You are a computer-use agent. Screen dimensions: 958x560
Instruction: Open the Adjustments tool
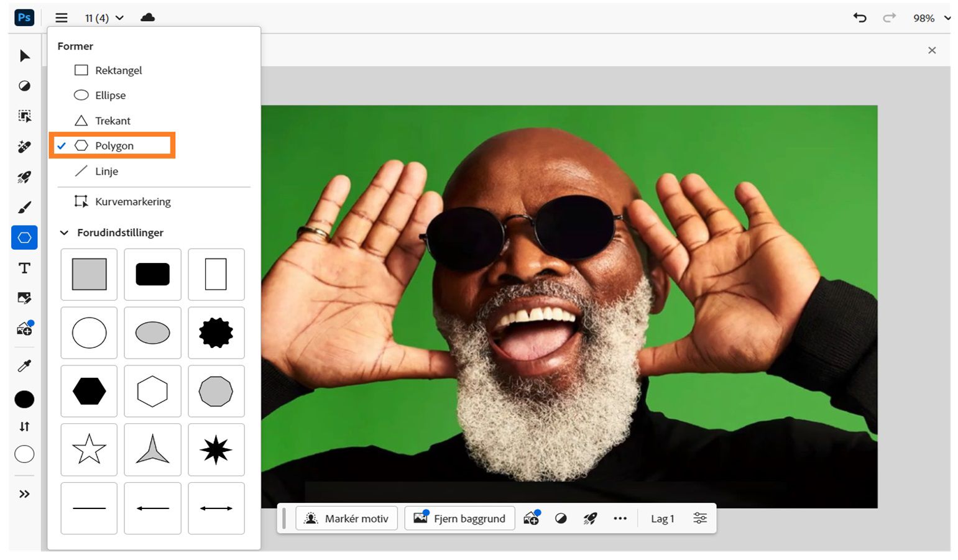pyautogui.click(x=24, y=86)
